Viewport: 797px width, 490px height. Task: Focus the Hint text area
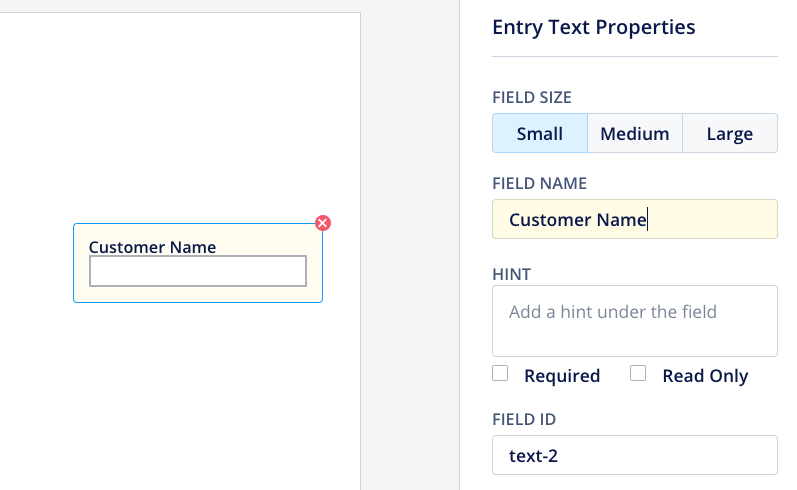click(634, 320)
